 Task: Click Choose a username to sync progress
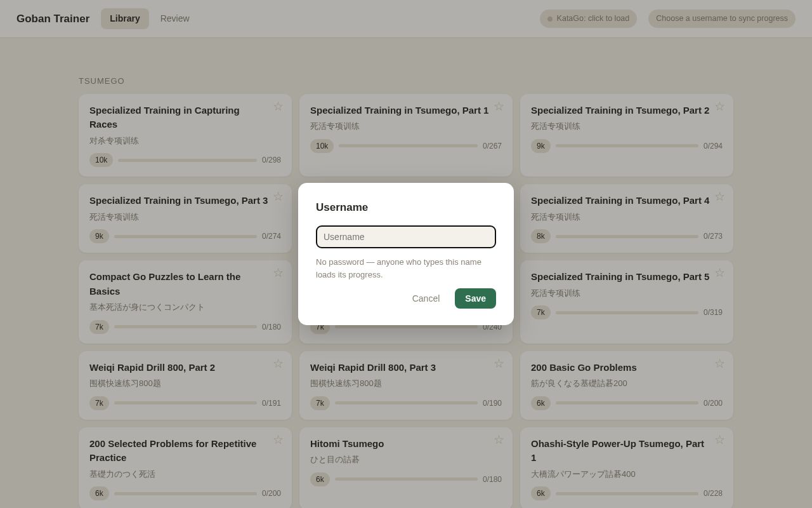pos(722,18)
